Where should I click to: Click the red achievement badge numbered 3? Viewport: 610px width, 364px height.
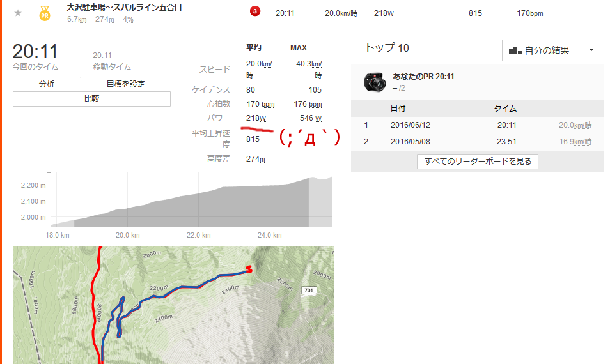click(x=255, y=11)
